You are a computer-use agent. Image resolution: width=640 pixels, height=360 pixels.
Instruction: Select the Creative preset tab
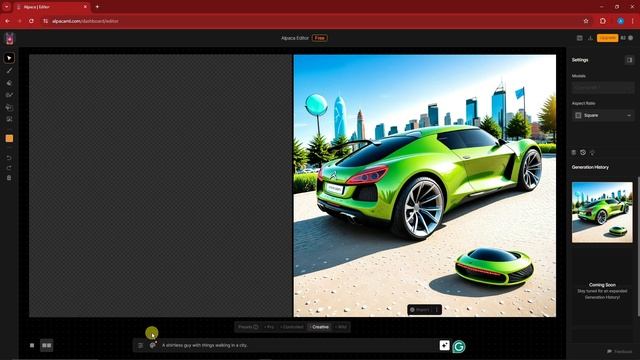(x=320, y=327)
